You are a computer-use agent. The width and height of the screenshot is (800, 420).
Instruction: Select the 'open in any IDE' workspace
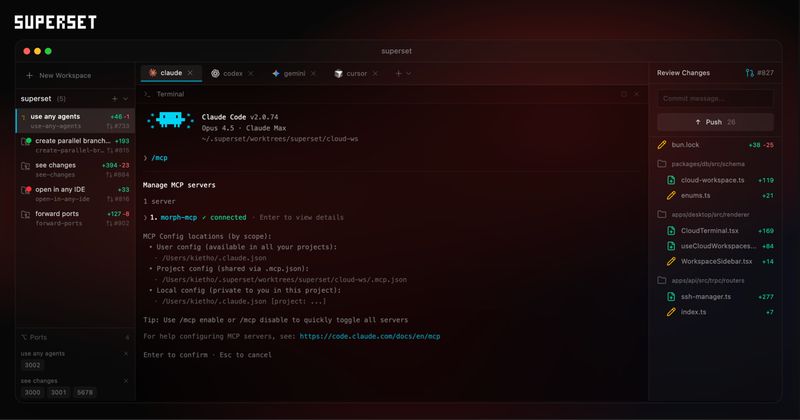[76, 194]
